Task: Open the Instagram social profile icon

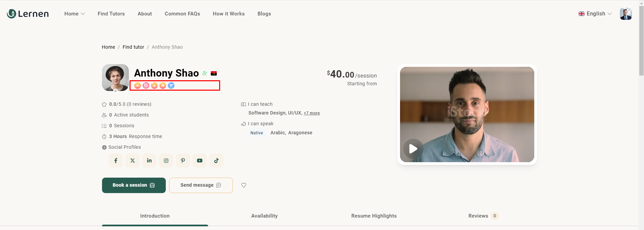Action: tap(166, 160)
